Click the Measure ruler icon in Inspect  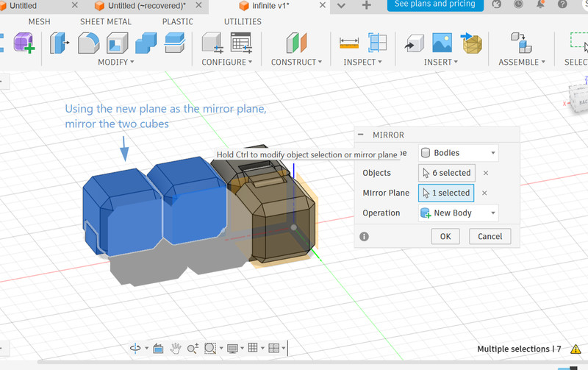(x=349, y=43)
